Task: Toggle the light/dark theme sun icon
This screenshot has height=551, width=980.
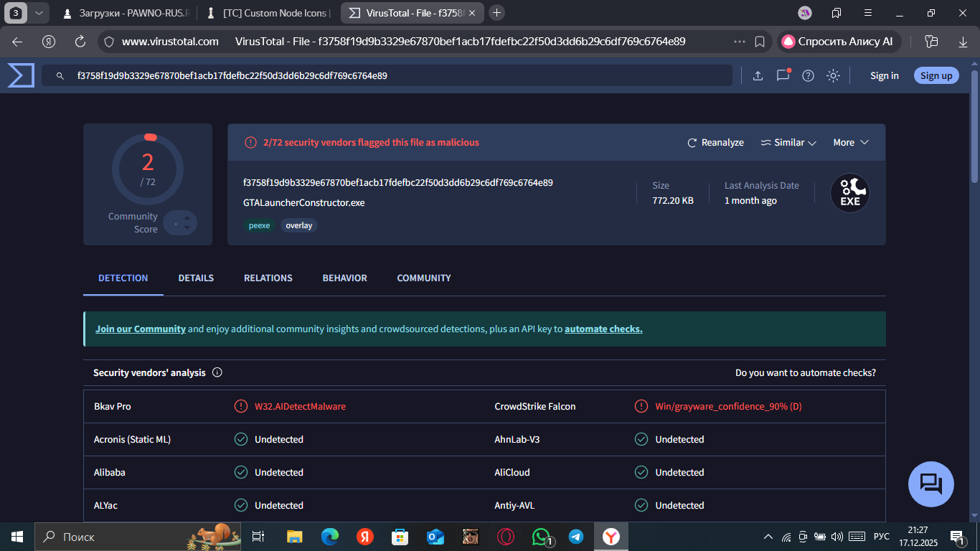Action: tap(833, 75)
